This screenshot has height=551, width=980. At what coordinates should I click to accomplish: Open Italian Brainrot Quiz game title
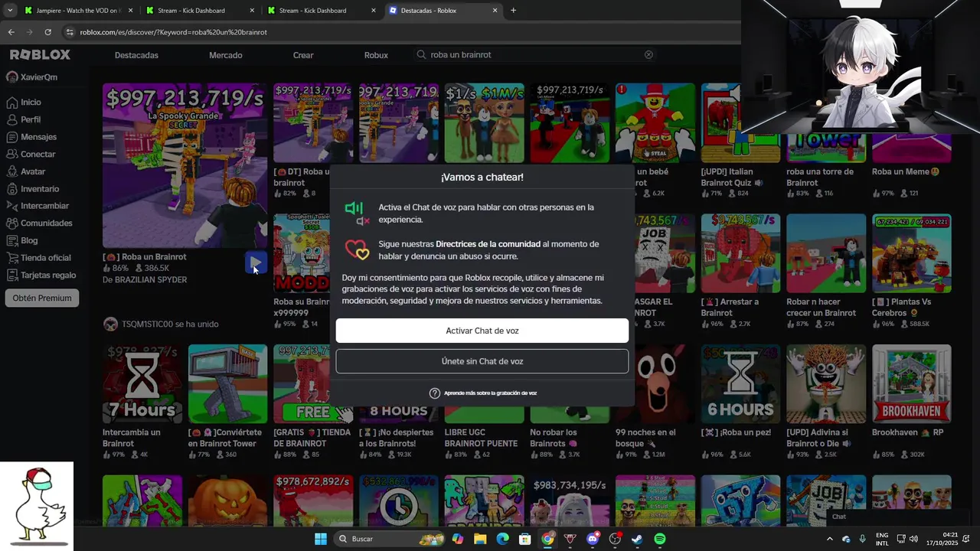click(x=731, y=178)
